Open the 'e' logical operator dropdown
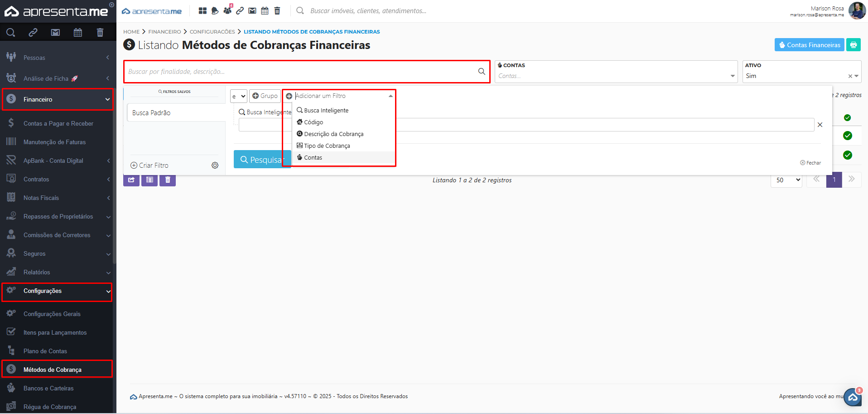The width and height of the screenshot is (868, 414). point(238,96)
